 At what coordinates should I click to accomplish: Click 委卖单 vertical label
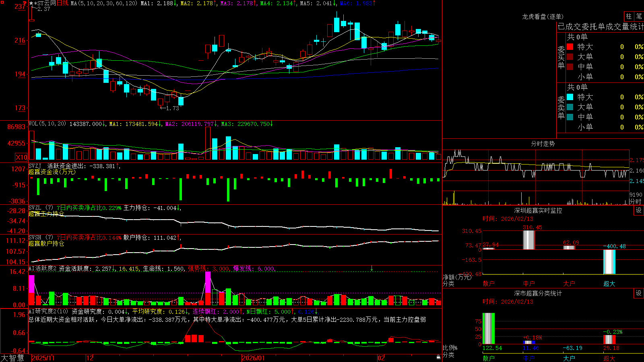[x=561, y=108]
